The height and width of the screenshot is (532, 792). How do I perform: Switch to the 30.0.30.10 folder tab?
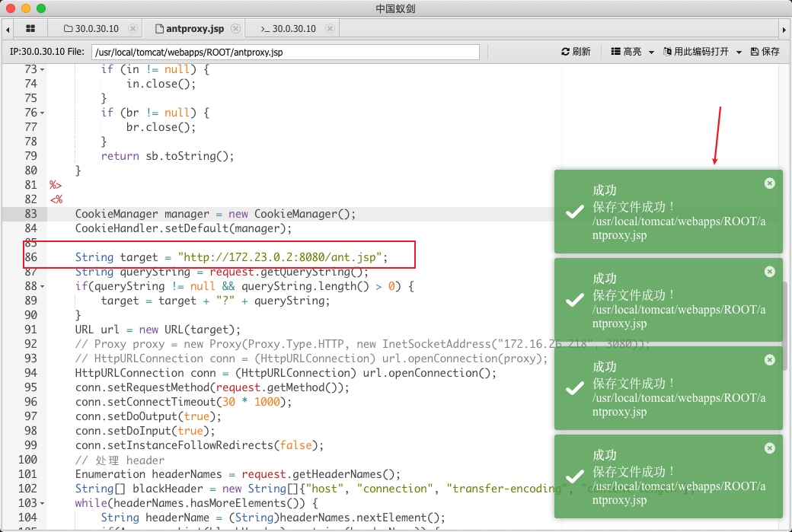(x=91, y=29)
